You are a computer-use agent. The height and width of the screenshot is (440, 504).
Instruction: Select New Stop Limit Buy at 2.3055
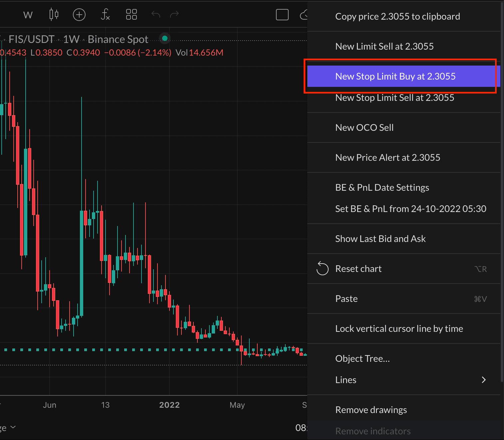[x=404, y=76]
